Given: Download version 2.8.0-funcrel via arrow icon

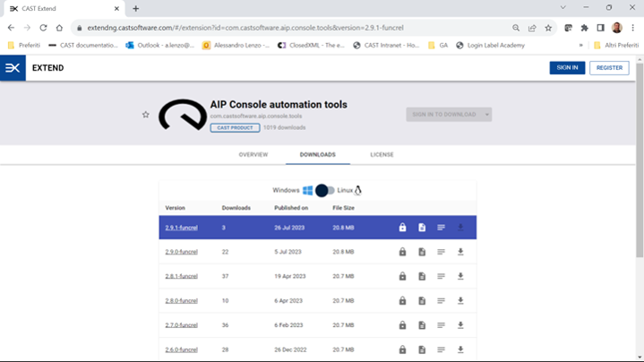Looking at the screenshot, I should click(460, 301).
